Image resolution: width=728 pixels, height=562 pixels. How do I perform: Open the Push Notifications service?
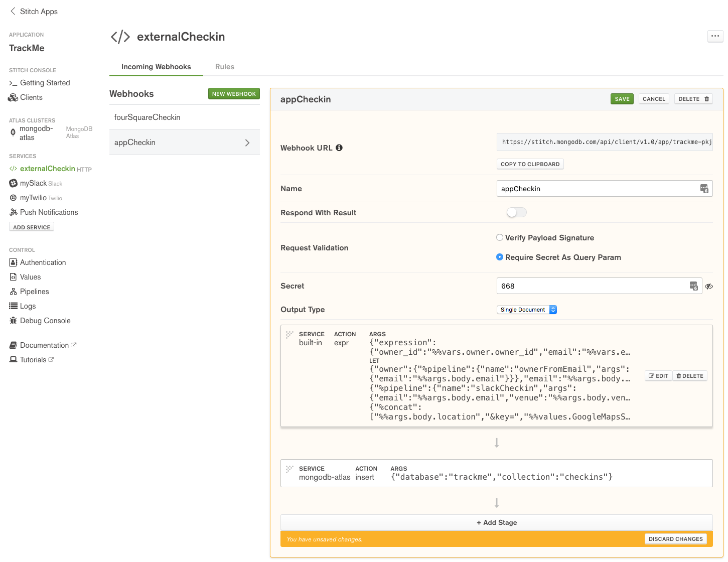coord(49,212)
